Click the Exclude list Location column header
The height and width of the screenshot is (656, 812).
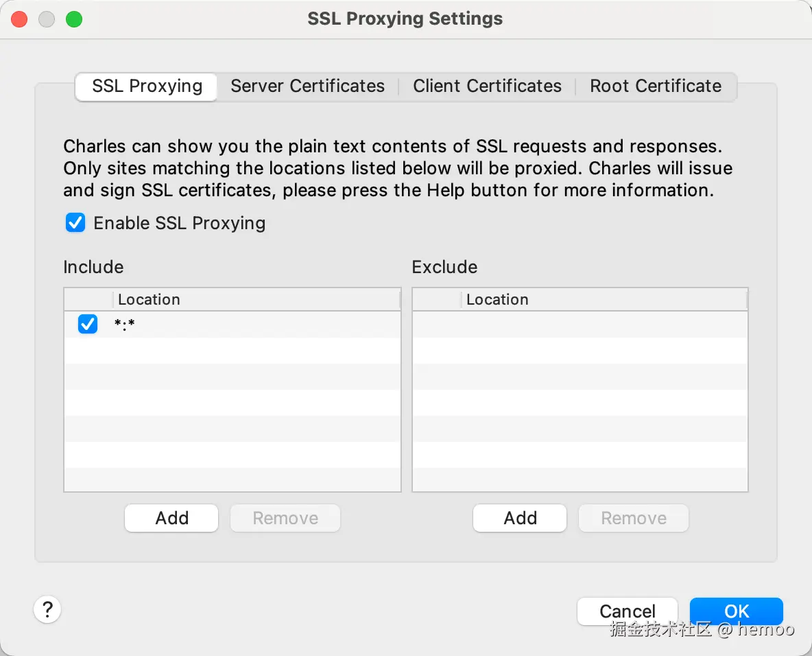pos(604,300)
